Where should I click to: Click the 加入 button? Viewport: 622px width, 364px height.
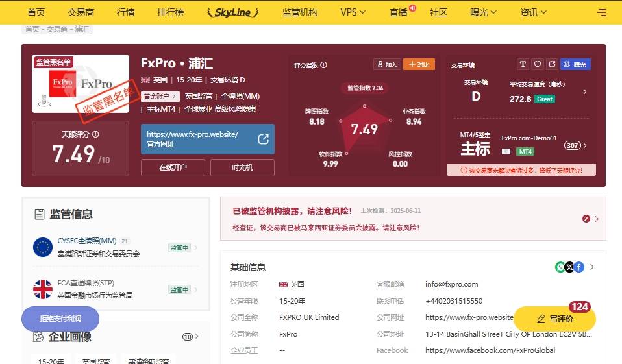(387, 64)
